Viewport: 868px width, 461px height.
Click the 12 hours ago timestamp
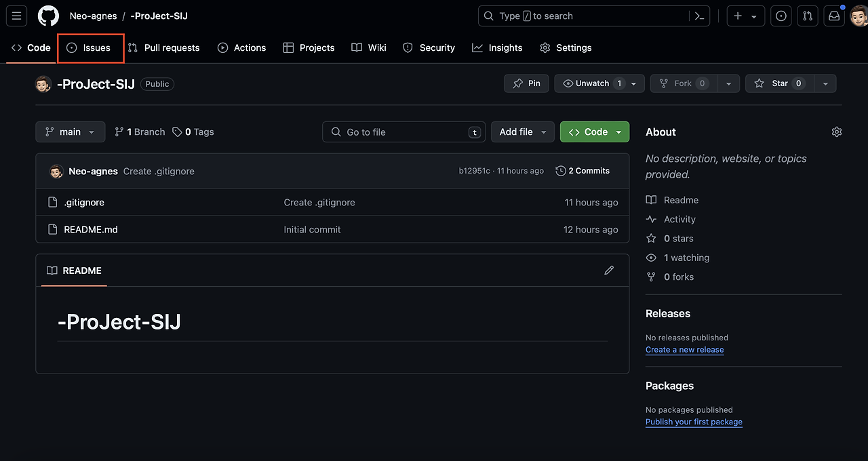point(591,229)
